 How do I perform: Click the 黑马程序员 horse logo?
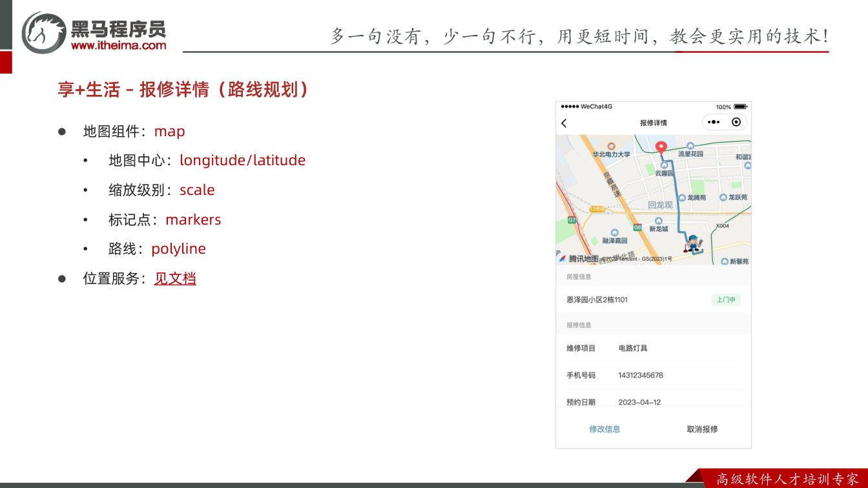tap(43, 32)
